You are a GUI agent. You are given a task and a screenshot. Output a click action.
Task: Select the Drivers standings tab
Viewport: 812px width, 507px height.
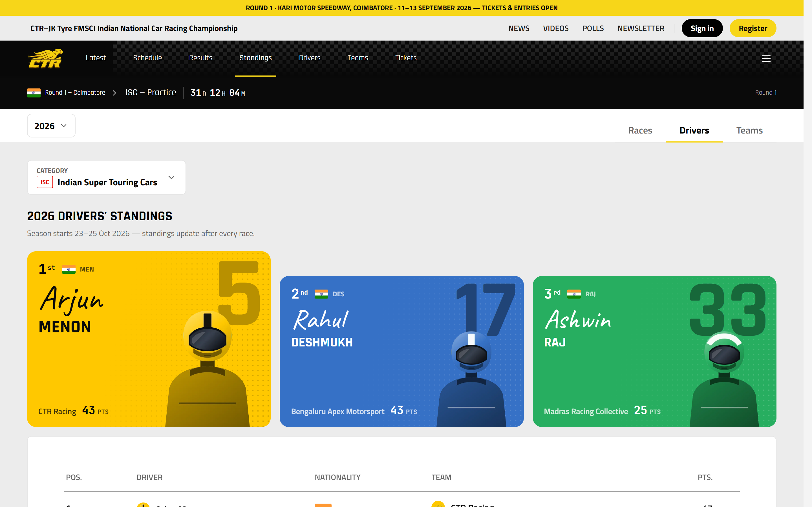pos(694,130)
